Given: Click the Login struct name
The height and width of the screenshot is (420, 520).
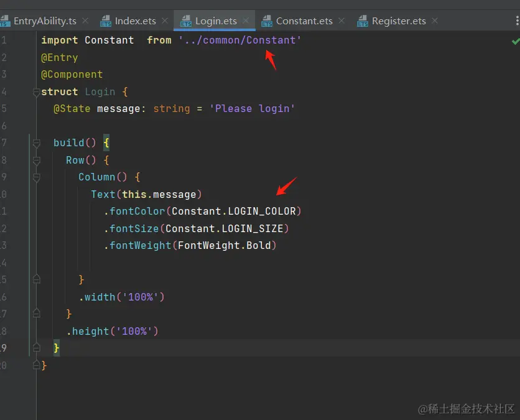Looking at the screenshot, I should tap(100, 92).
